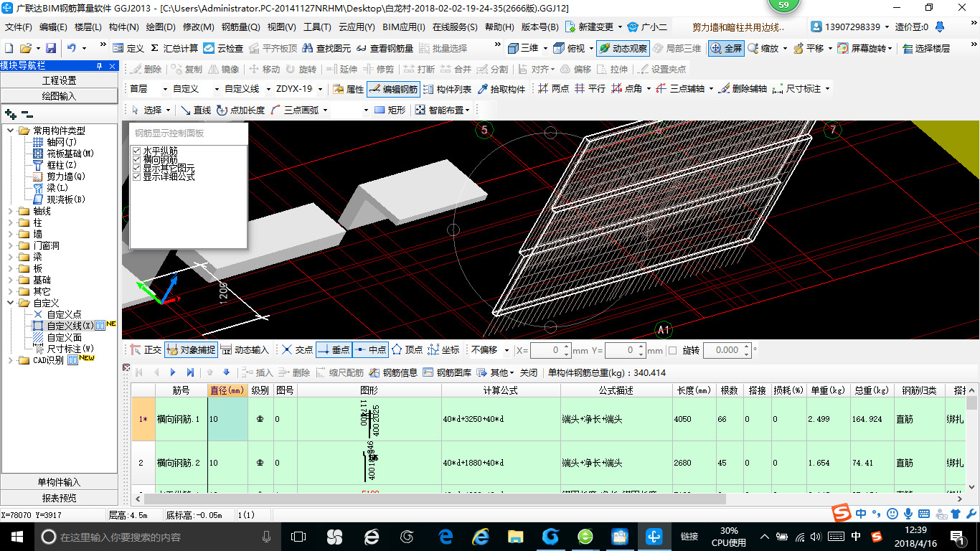Open 查看钢筋量 rebar quantity view
980x551 pixels.
(x=385, y=48)
